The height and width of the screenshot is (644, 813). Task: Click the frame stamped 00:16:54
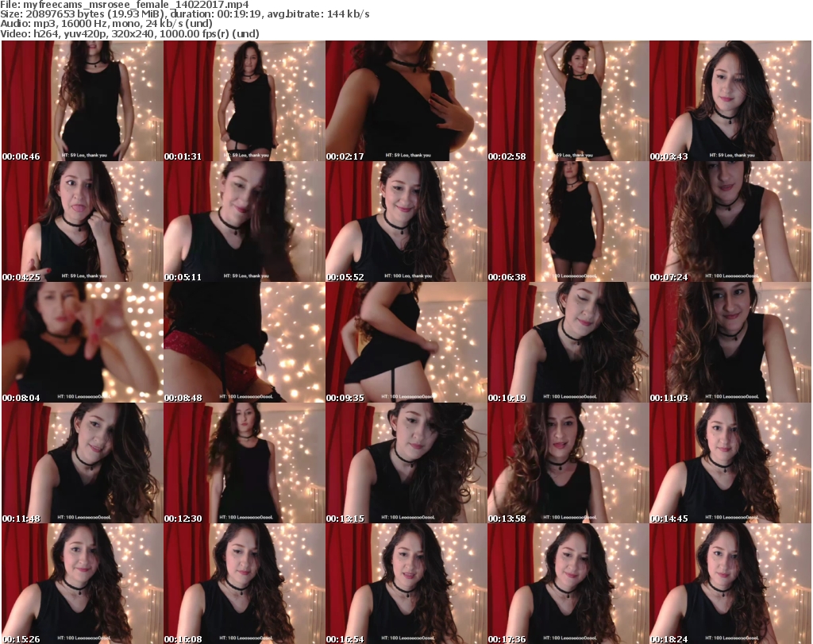406,584
